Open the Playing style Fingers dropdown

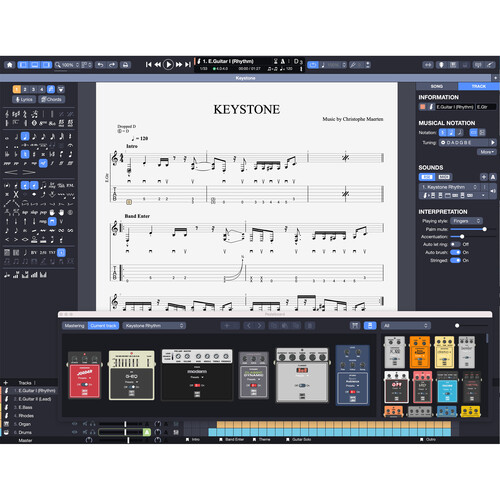point(466,221)
